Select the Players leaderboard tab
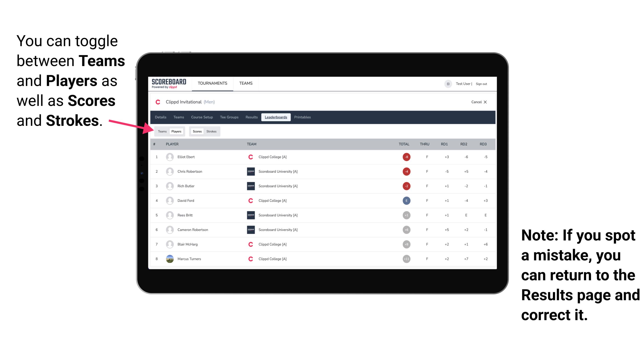The image size is (644, 346). pyautogui.click(x=176, y=131)
